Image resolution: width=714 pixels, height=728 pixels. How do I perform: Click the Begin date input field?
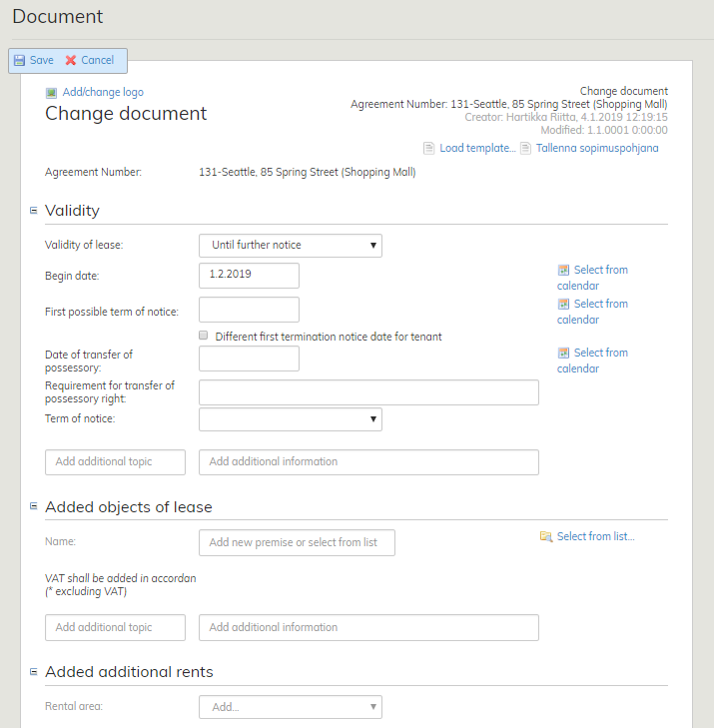pos(249,276)
